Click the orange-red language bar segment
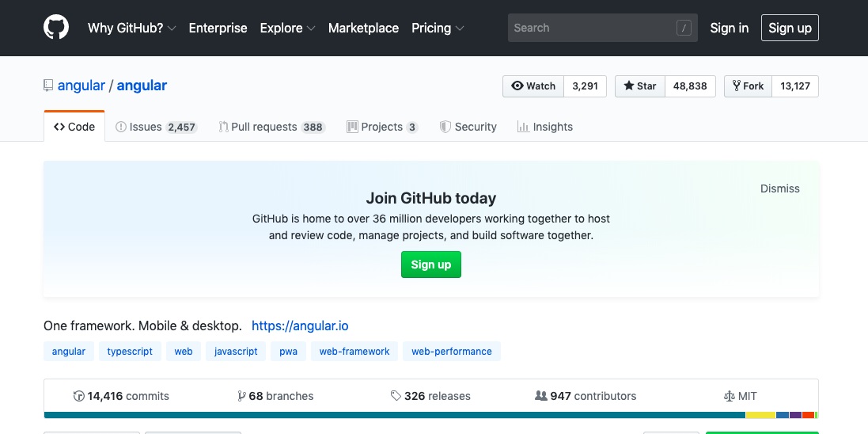The height and width of the screenshot is (434, 868). pos(808,415)
